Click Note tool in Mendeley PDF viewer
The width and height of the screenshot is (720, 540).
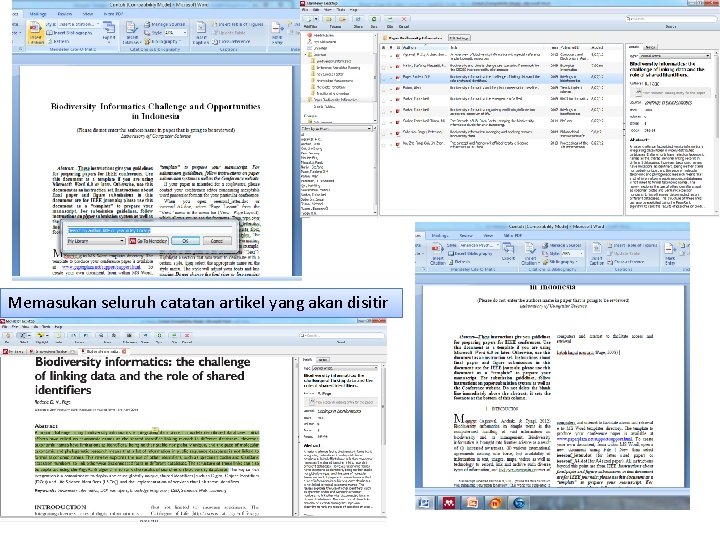[58, 336]
